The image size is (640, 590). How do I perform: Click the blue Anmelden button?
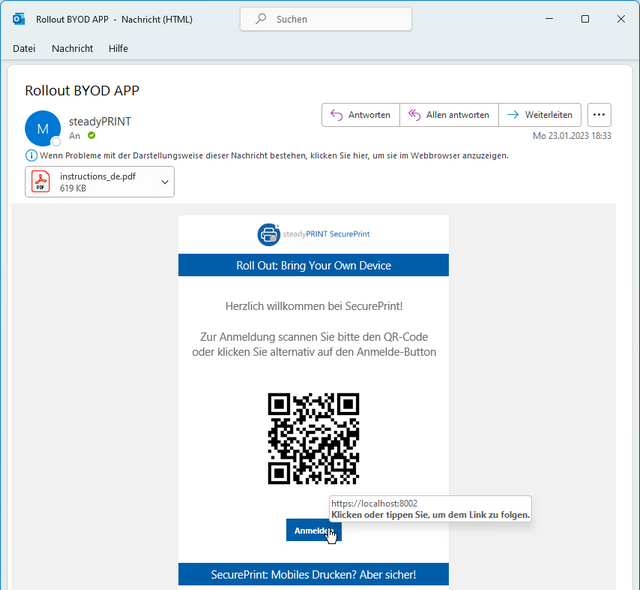(x=313, y=530)
